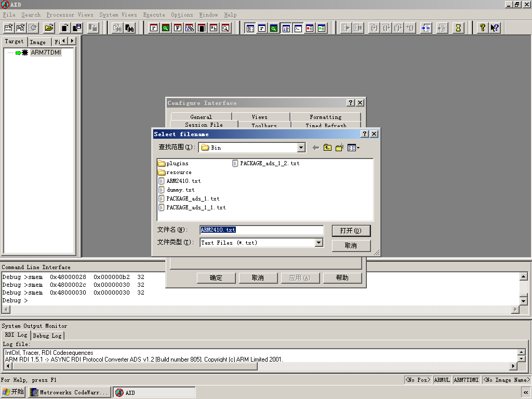Open the 开始 Start button

click(13, 392)
